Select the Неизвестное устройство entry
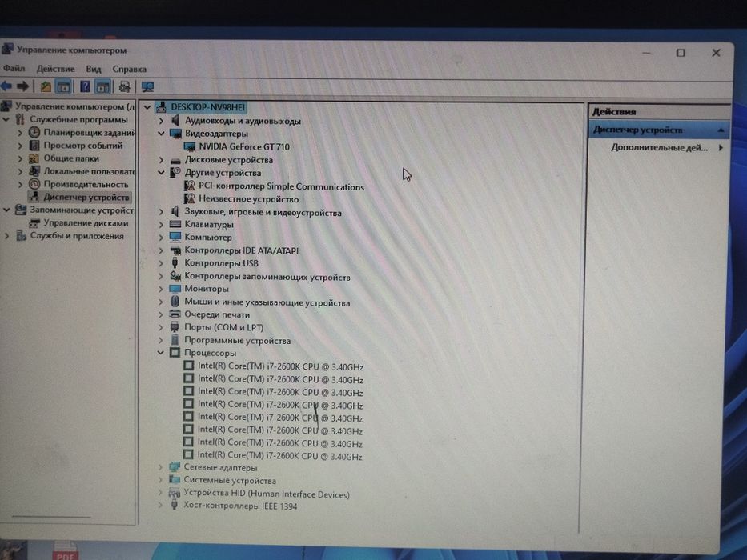 click(249, 199)
